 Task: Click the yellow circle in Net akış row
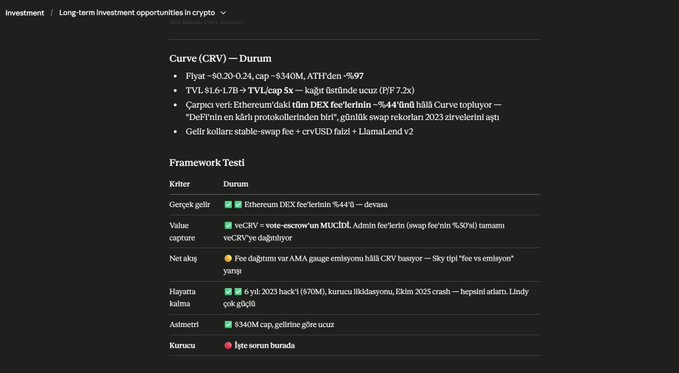[x=228, y=259]
